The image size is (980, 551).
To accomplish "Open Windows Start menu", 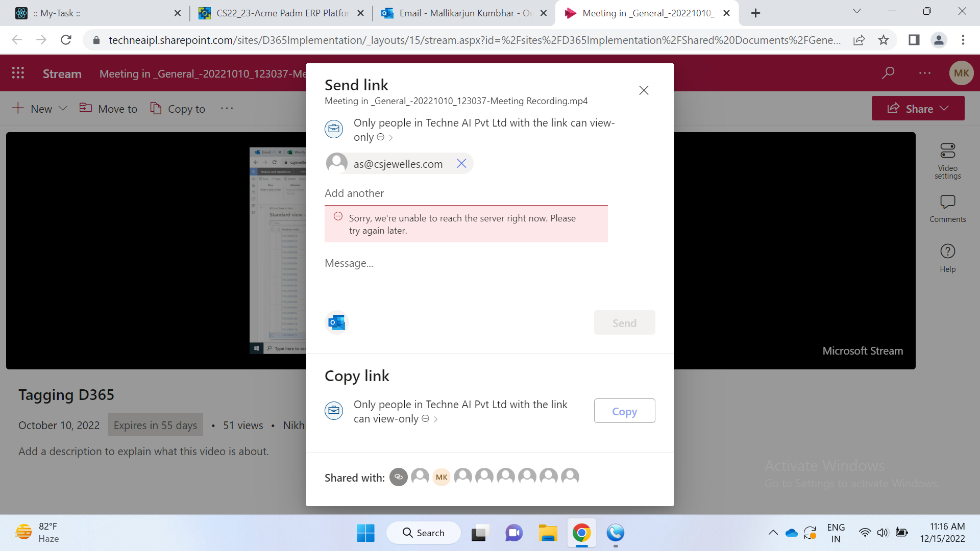I will pyautogui.click(x=365, y=533).
